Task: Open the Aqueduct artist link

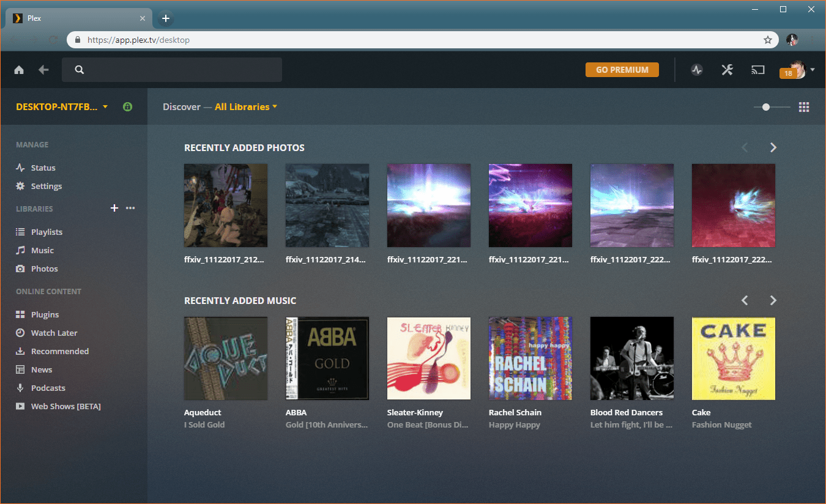Action: coord(203,412)
